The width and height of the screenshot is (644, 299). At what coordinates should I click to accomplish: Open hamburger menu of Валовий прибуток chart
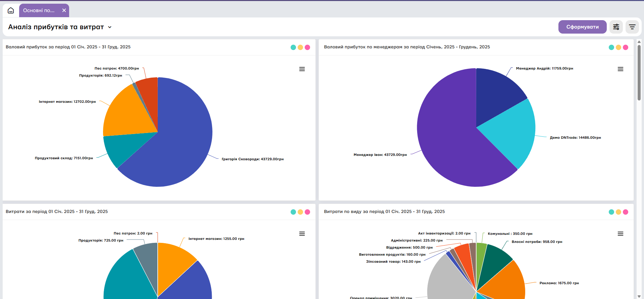click(x=302, y=69)
